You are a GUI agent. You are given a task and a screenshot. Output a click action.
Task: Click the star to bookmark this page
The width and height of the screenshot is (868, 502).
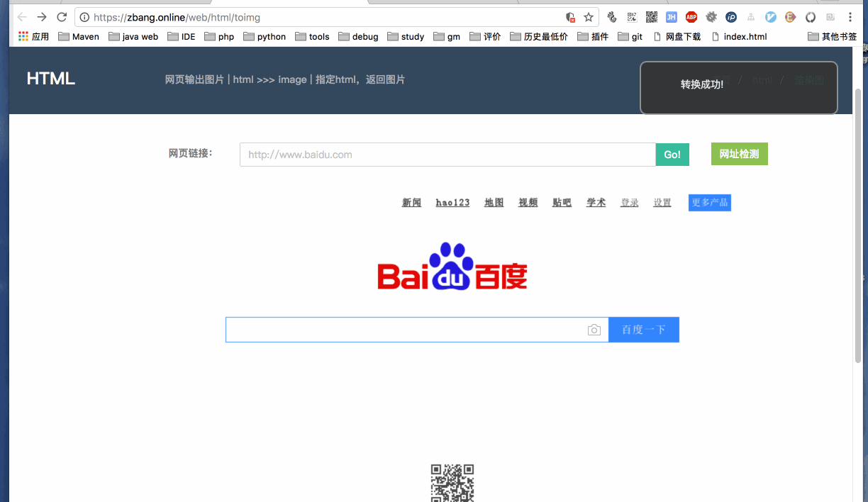pyautogui.click(x=589, y=16)
